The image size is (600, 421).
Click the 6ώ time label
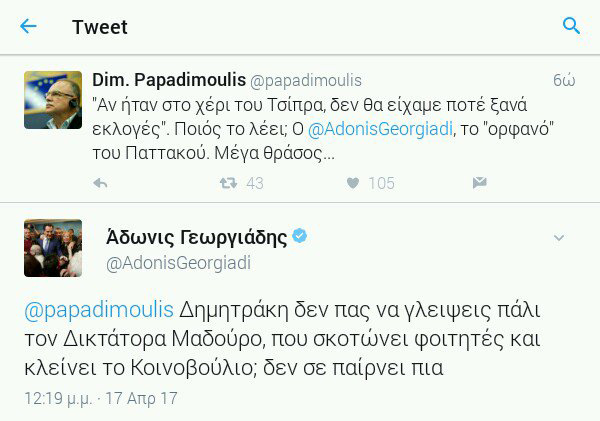click(563, 80)
